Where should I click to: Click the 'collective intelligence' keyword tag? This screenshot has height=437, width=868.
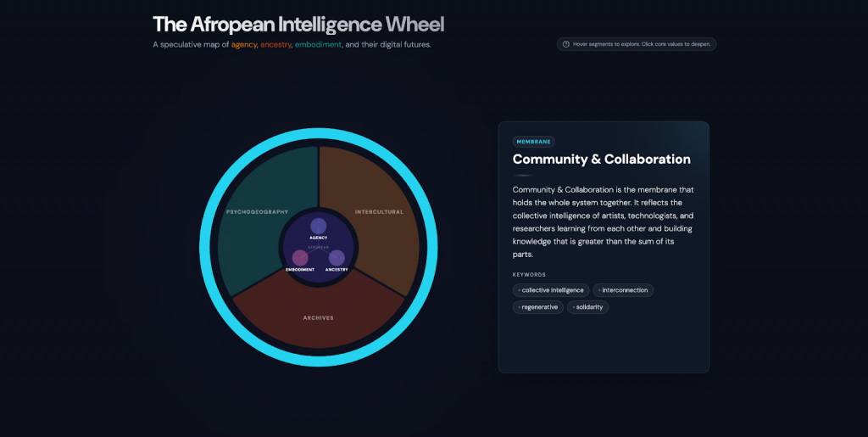pyautogui.click(x=551, y=290)
